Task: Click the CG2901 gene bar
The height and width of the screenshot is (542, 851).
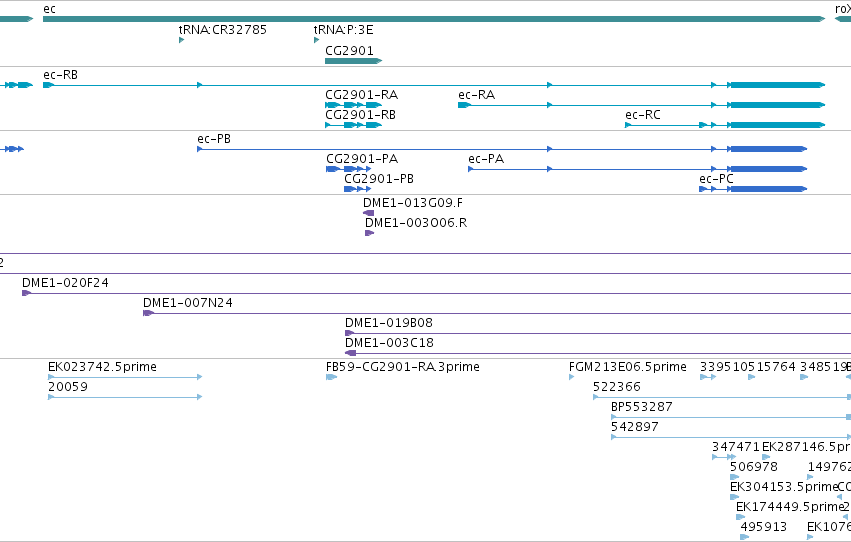Action: click(353, 61)
